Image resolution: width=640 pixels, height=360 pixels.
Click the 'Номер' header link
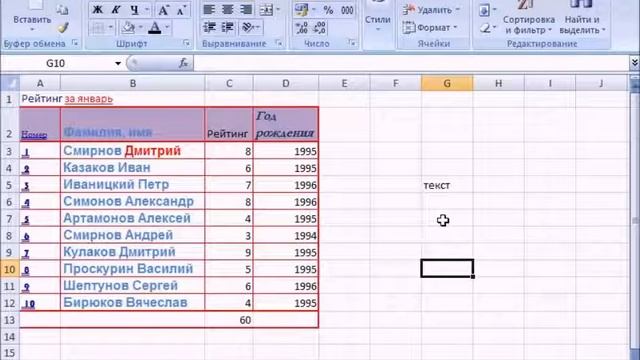(x=34, y=135)
